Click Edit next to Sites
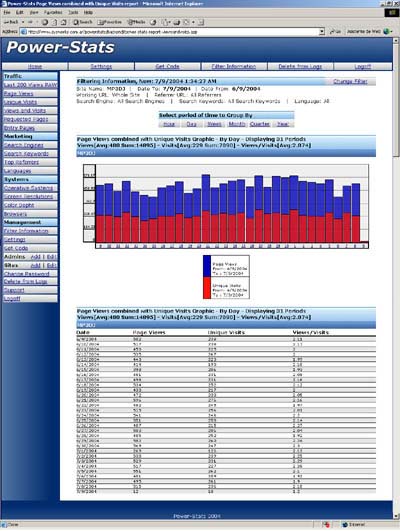Image resolution: width=400 pixels, height=531 pixels. (x=51, y=265)
